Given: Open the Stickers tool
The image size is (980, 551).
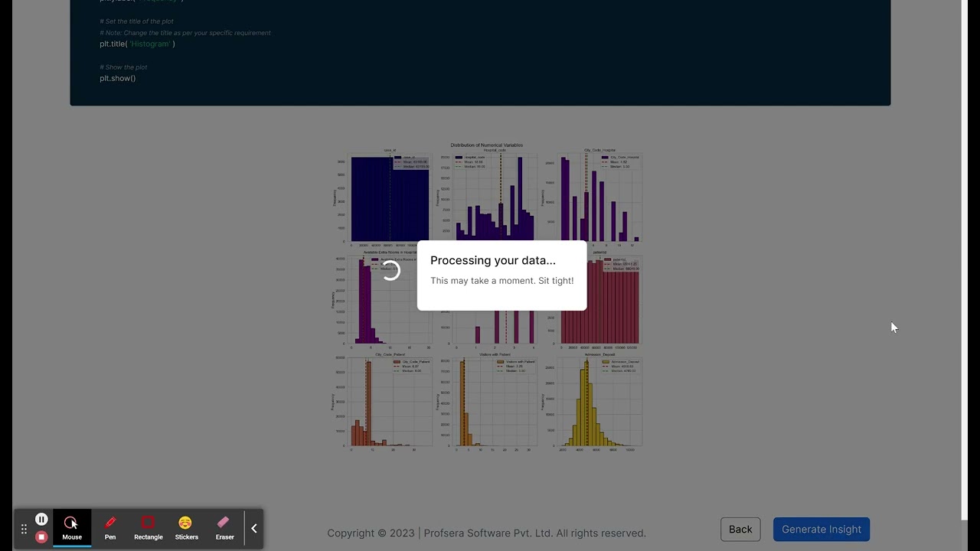Looking at the screenshot, I should 186,528.
